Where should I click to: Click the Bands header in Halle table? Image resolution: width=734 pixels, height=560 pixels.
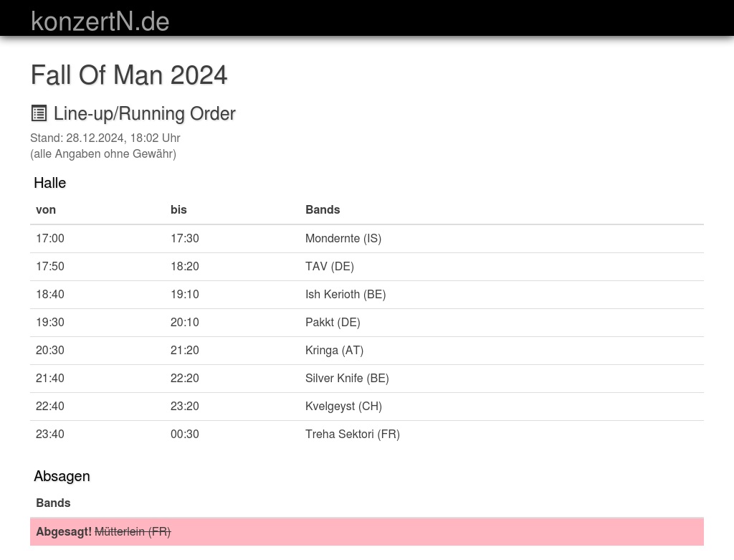tap(323, 209)
